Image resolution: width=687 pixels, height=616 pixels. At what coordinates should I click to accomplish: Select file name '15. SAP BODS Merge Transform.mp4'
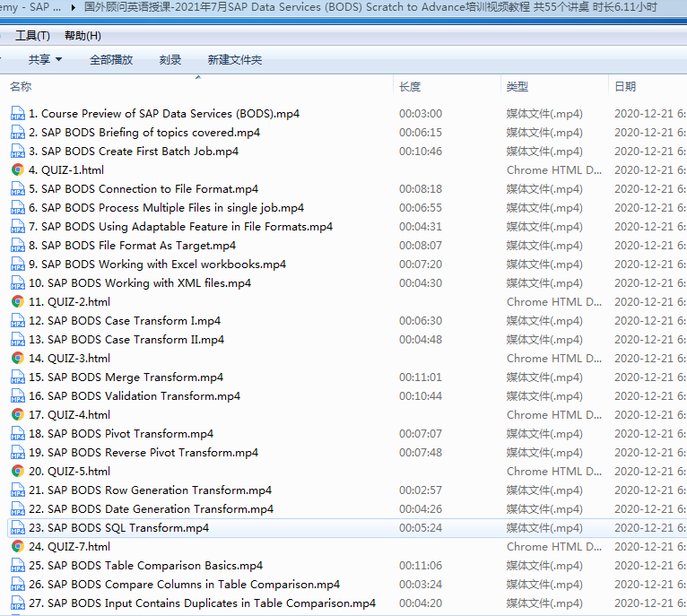[x=126, y=377]
